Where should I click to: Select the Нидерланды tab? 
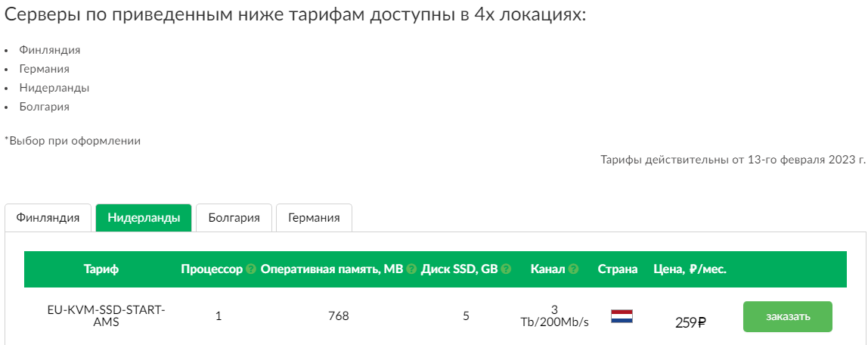pos(144,218)
